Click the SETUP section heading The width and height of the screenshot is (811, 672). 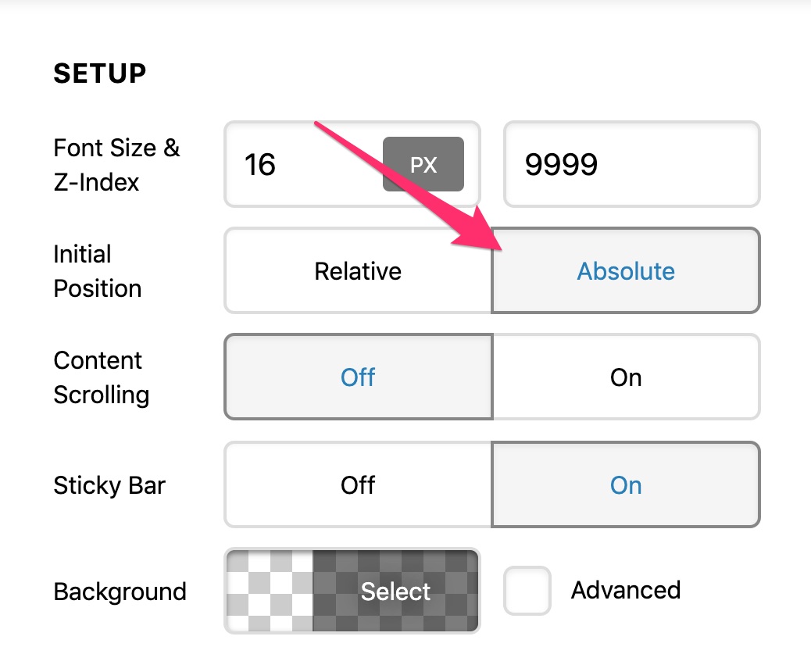[100, 73]
